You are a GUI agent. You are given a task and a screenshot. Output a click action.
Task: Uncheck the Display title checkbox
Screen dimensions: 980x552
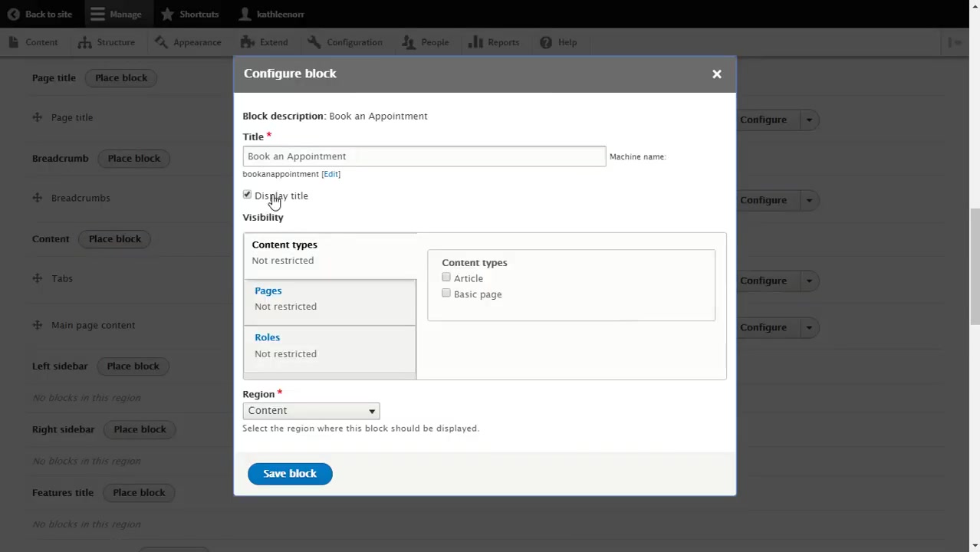pos(247,195)
